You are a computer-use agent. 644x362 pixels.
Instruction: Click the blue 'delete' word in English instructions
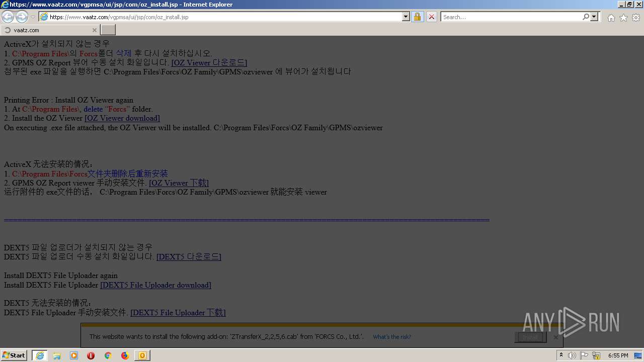[93, 109]
